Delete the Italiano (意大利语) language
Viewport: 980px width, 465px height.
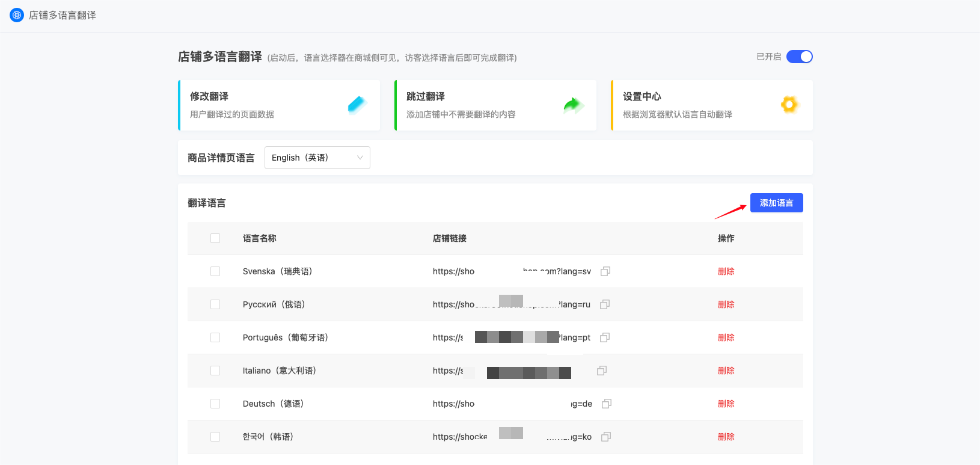point(726,371)
